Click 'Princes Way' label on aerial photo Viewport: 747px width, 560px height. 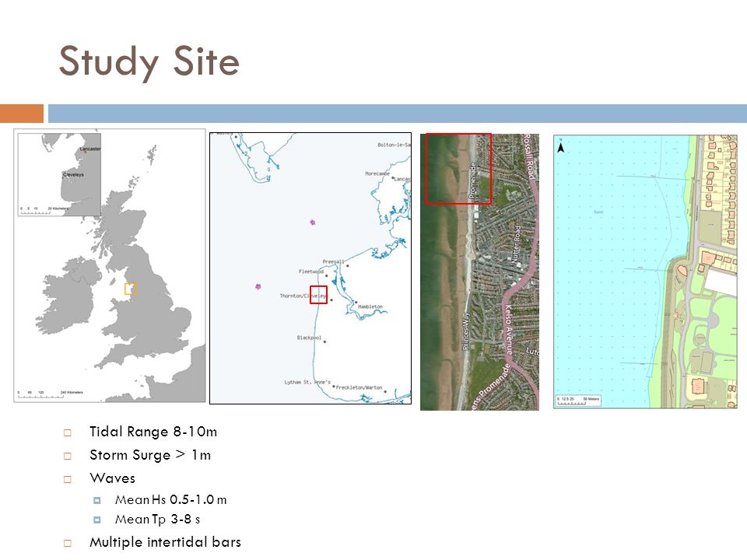[466, 331]
